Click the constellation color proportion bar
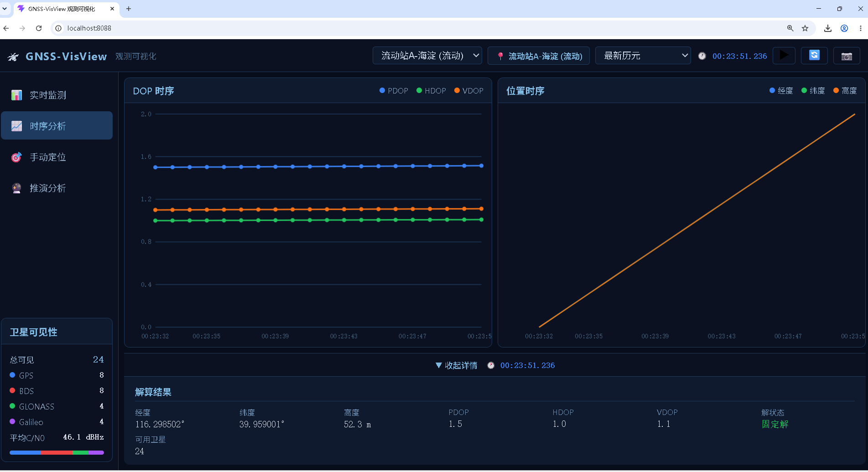This screenshot has height=472, width=868. pyautogui.click(x=57, y=452)
